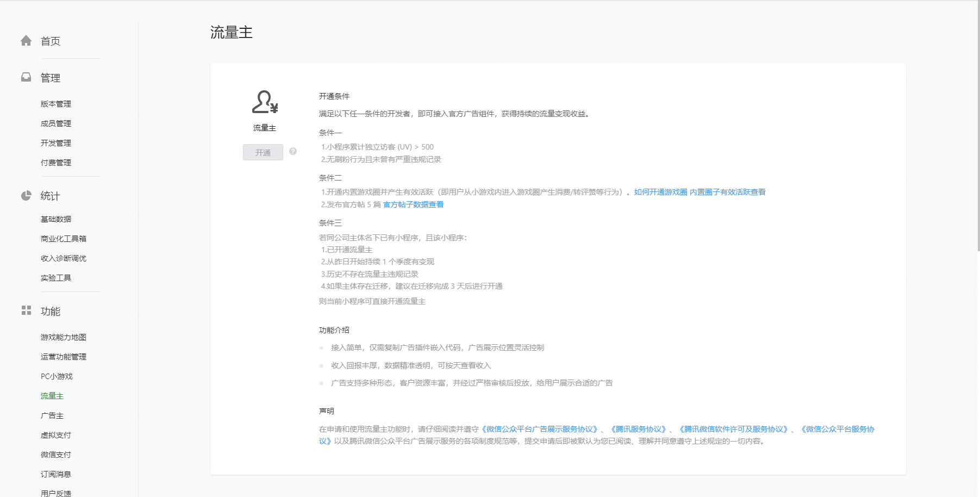Click the 流量主 person-yen icon
This screenshot has width=980, height=497.
pos(265,102)
